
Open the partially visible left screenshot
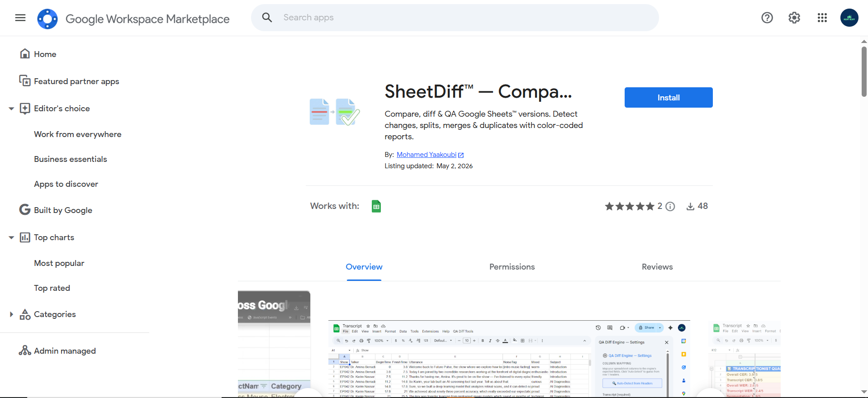click(274, 344)
